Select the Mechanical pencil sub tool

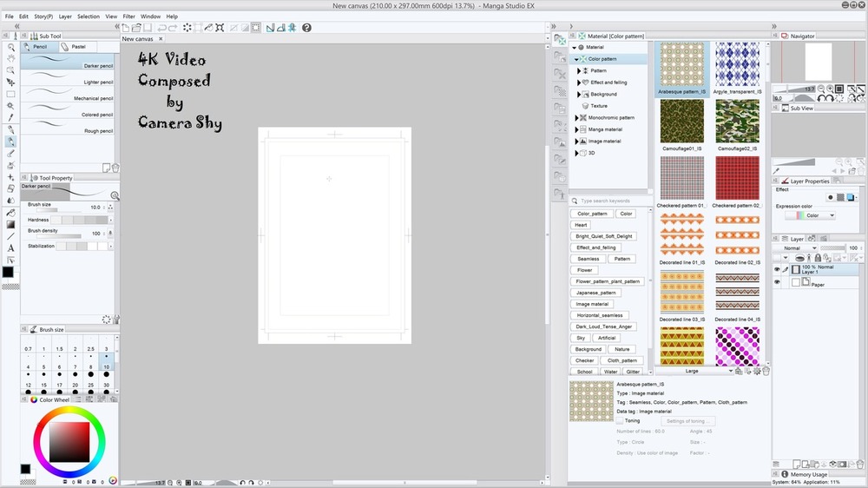pos(68,94)
